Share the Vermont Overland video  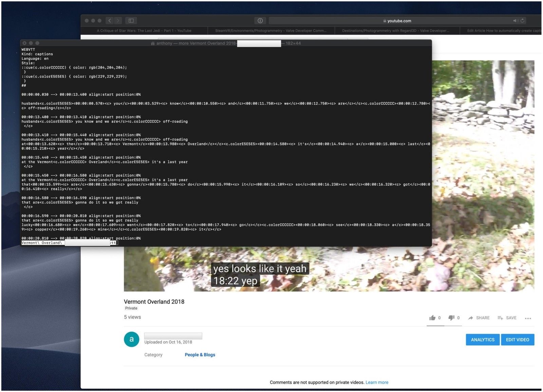[479, 318]
